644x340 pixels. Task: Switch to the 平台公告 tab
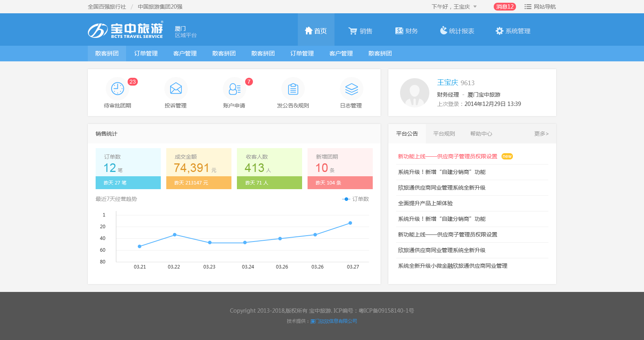(x=407, y=134)
